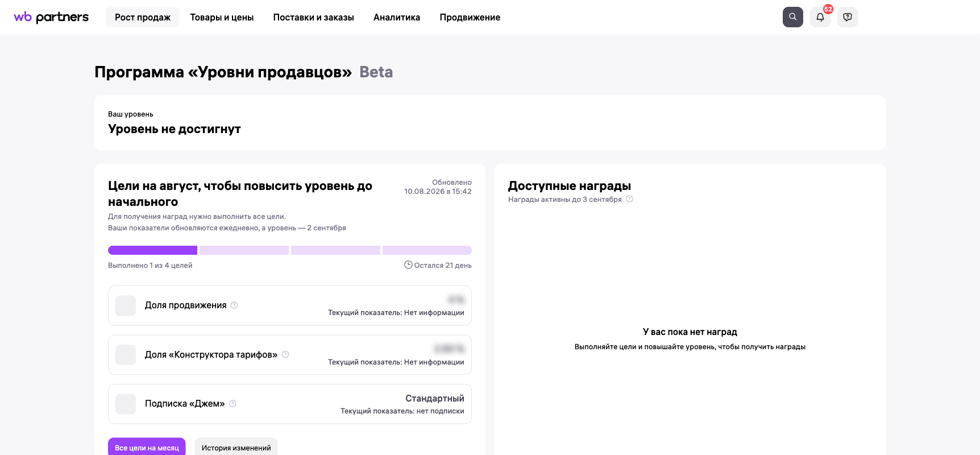Open the support chat question icon

[848, 17]
